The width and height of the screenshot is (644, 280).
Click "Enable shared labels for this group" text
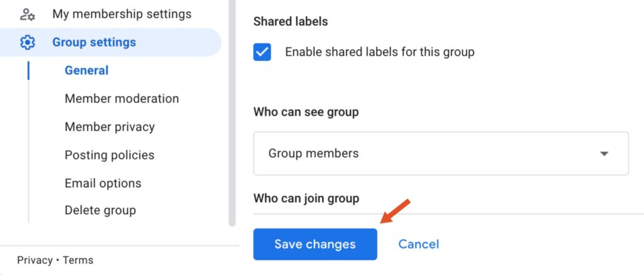point(379,52)
